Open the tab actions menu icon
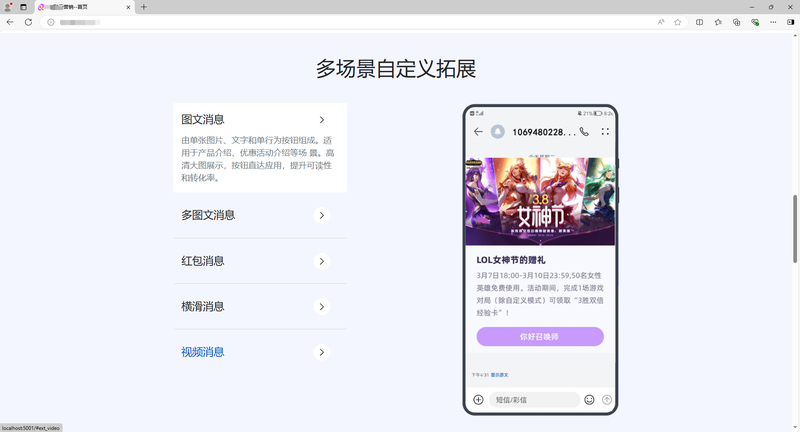This screenshot has width=800, height=432. click(23, 7)
